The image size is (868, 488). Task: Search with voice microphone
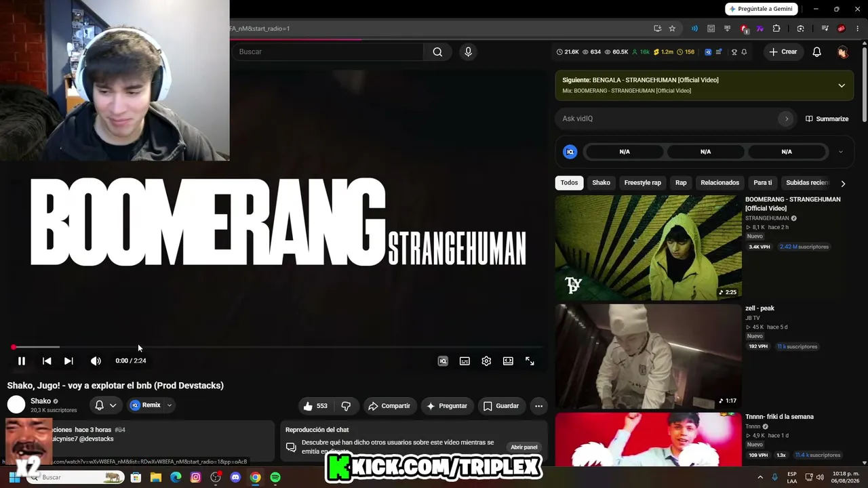click(468, 52)
